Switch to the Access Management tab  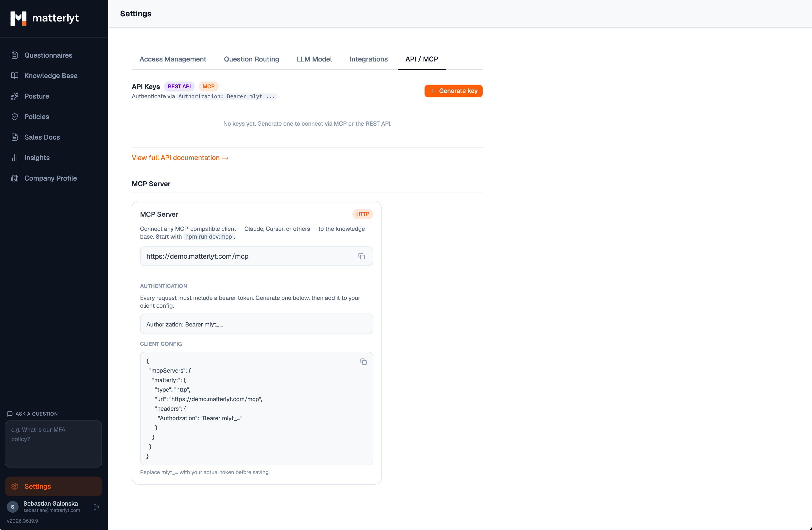click(173, 59)
